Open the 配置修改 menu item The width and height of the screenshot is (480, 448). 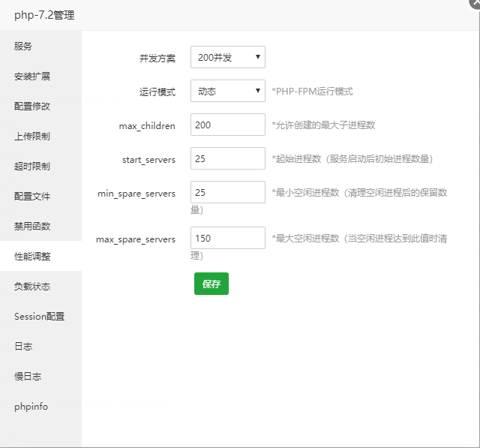(32, 106)
